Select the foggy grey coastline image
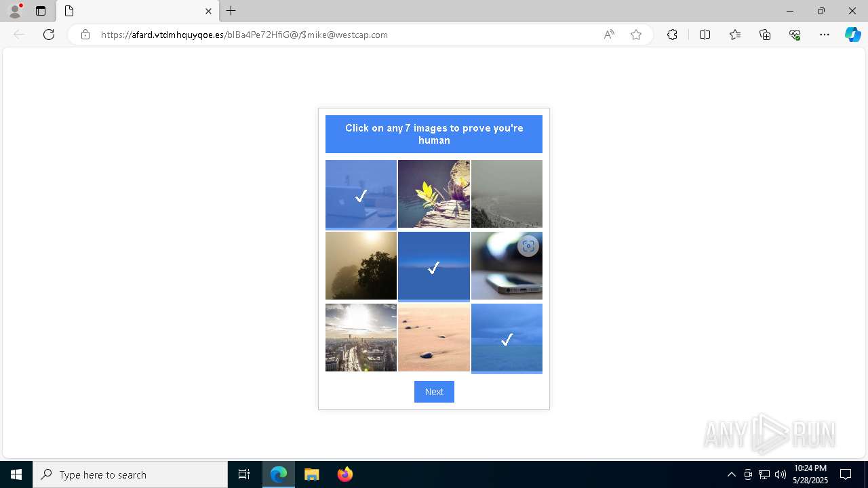The image size is (868, 488). pos(507,194)
